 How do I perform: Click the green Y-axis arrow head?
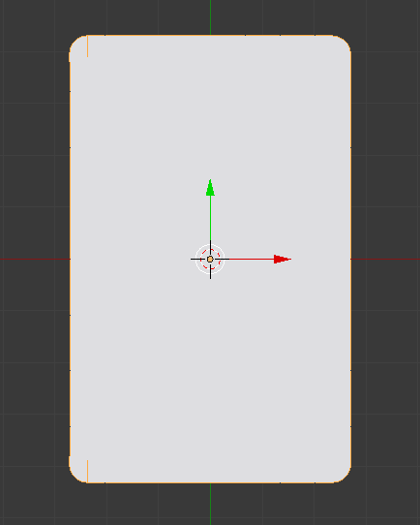tap(210, 188)
